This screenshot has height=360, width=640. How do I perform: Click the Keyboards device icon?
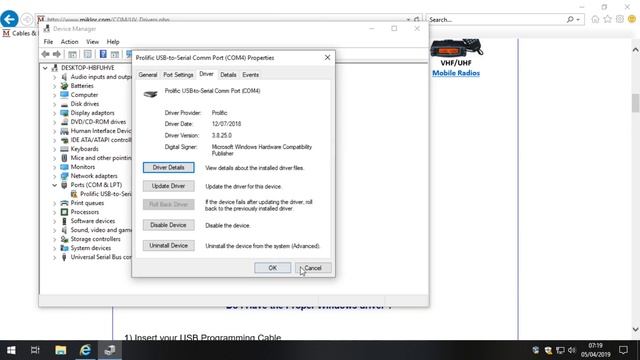click(x=64, y=149)
